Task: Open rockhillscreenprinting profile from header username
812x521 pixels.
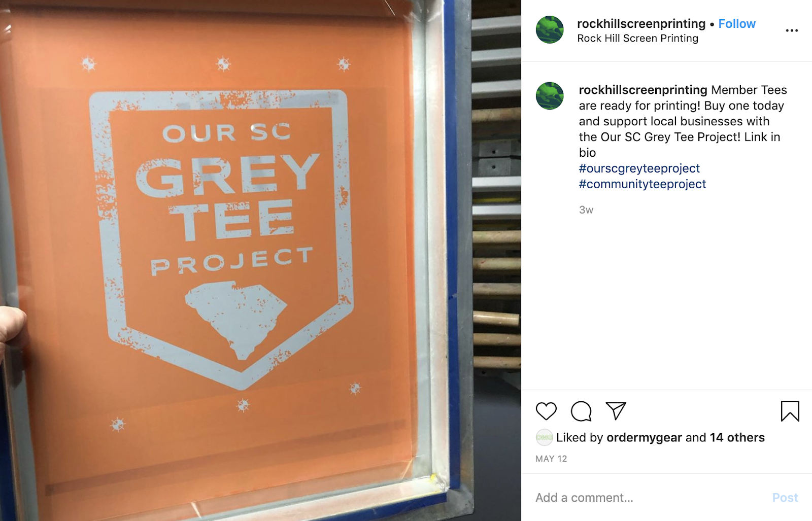Action: click(641, 24)
